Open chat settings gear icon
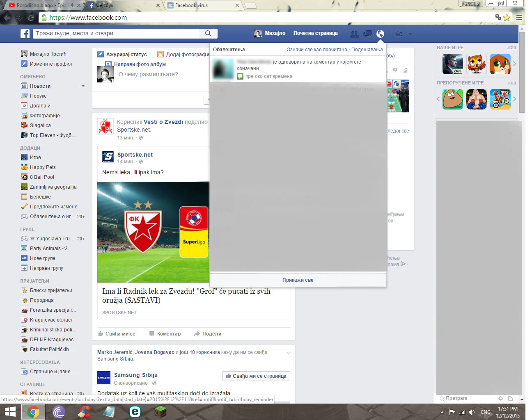The height and width of the screenshot is (420, 532). pyautogui.click(x=500, y=398)
